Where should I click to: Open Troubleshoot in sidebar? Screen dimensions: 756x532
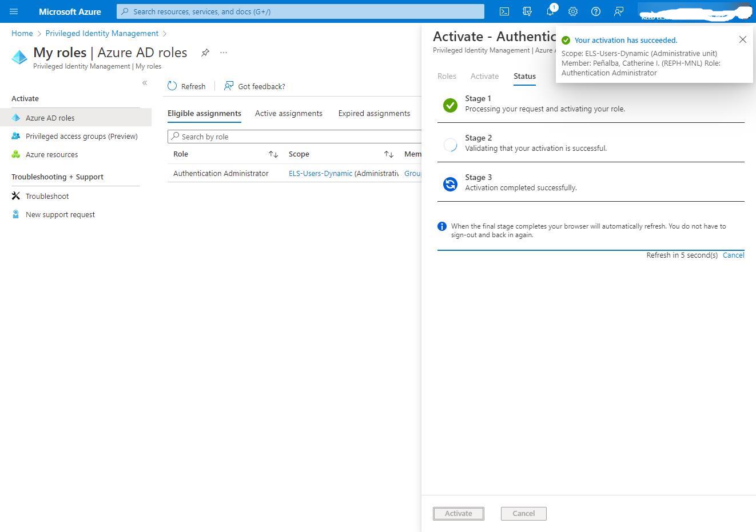point(75,196)
